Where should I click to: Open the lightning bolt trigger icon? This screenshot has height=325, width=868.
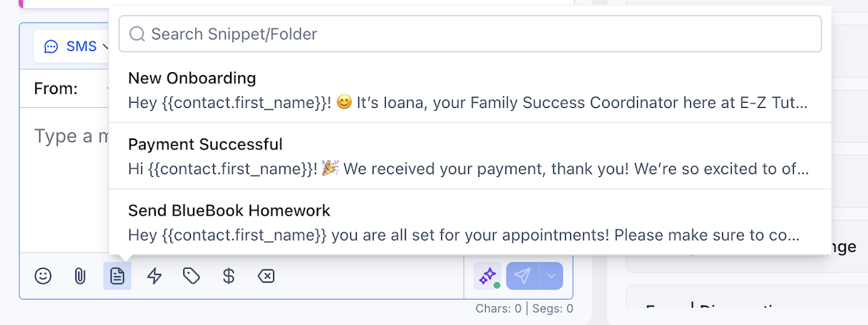click(x=154, y=275)
